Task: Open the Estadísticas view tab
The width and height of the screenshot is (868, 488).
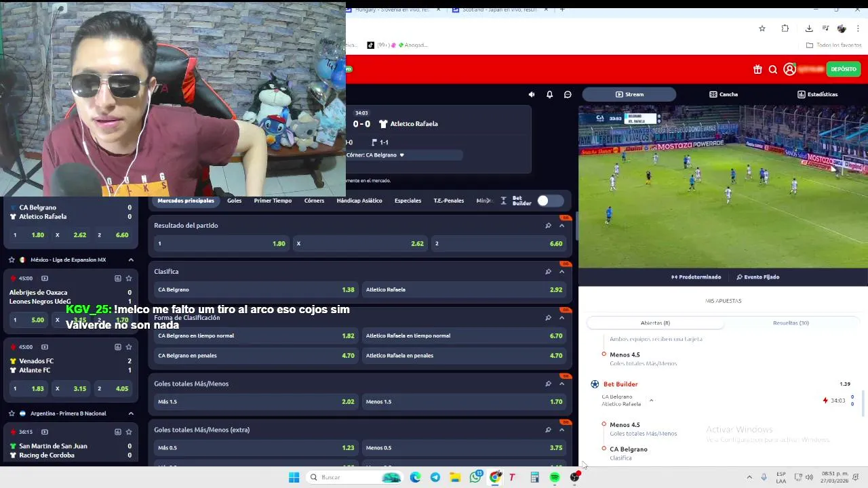Action: coord(818,94)
